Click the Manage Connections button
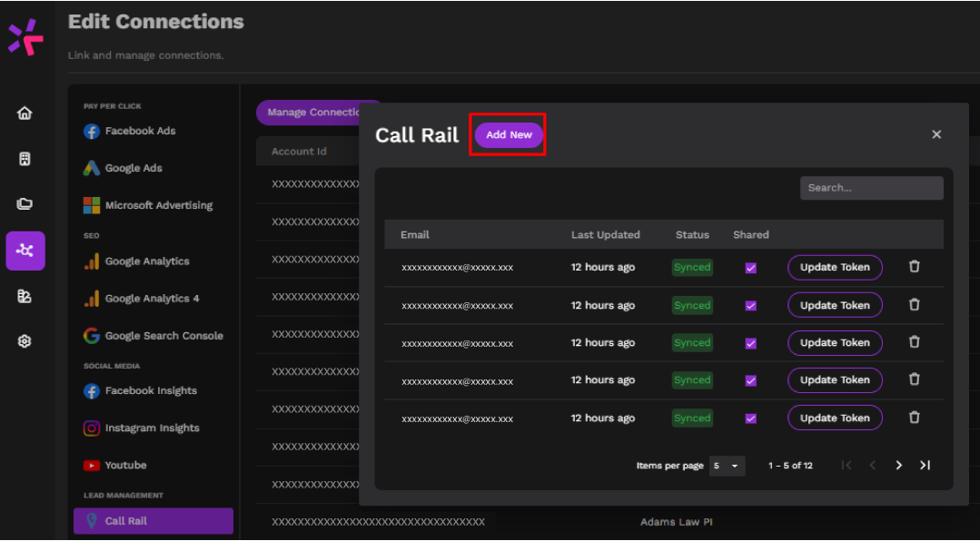The height and width of the screenshot is (541, 980). point(308,113)
